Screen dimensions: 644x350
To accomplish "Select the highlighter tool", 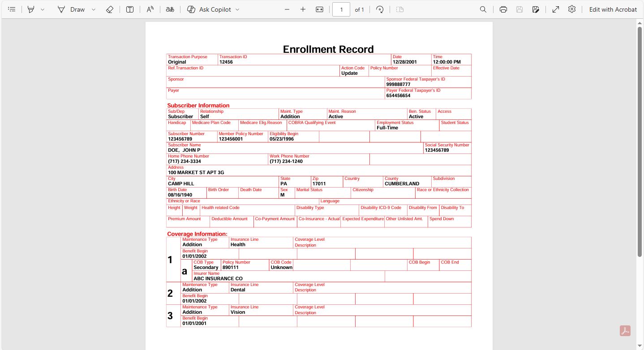I will pos(31,9).
